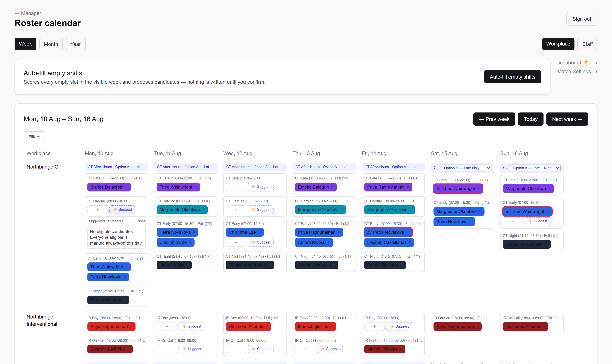Screen dimensions: 612x364
Task: Add staff manually to Wednesday CT Early
Action: tap(236, 242)
